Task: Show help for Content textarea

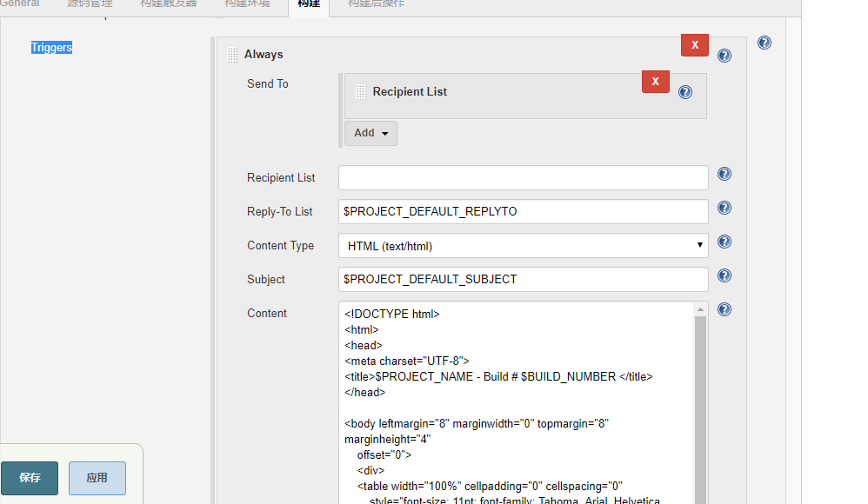Action: (x=724, y=309)
